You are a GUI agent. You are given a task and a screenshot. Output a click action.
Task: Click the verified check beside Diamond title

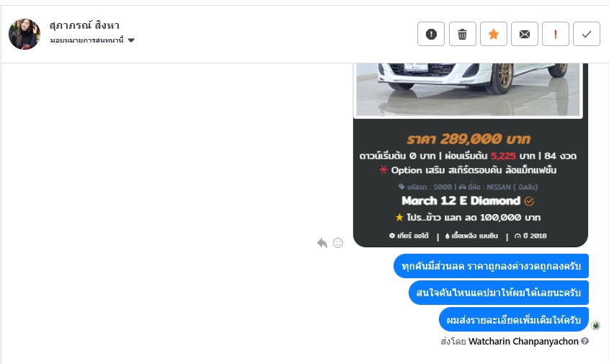click(x=529, y=201)
